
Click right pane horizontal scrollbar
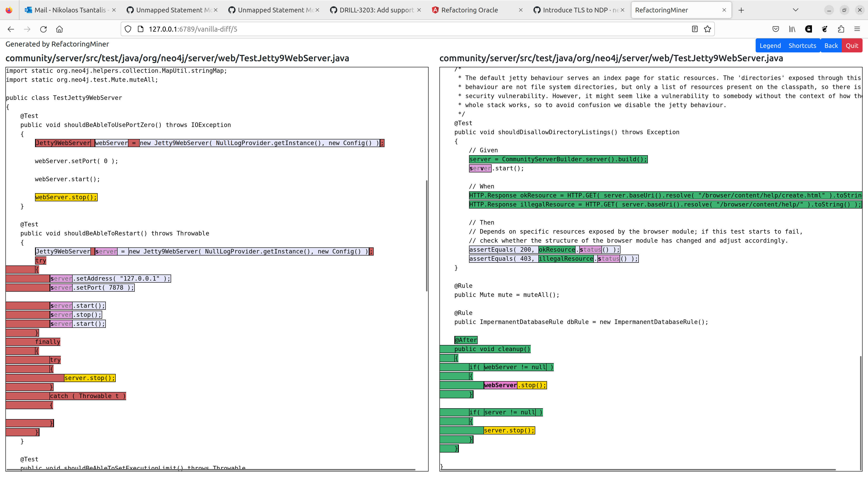(638, 469)
